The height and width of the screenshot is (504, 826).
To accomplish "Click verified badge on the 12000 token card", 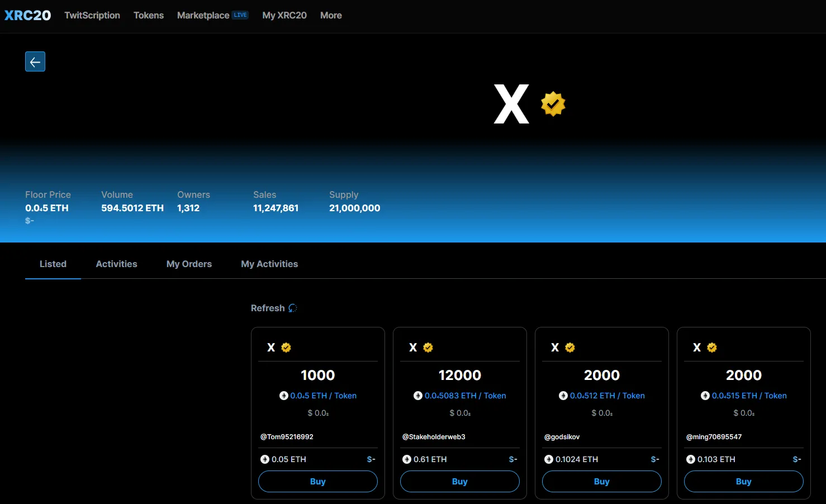I will (428, 348).
